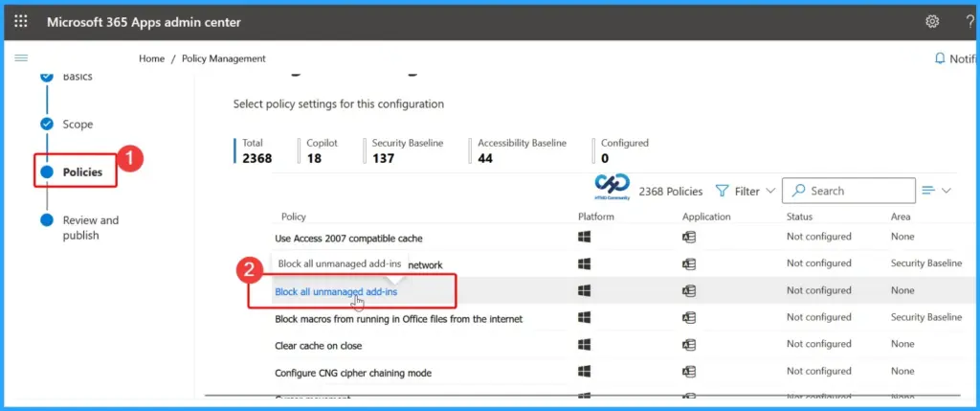Click Windows icon in Block all unmanaged add-ins row
This screenshot has height=411, width=980.
point(585,291)
